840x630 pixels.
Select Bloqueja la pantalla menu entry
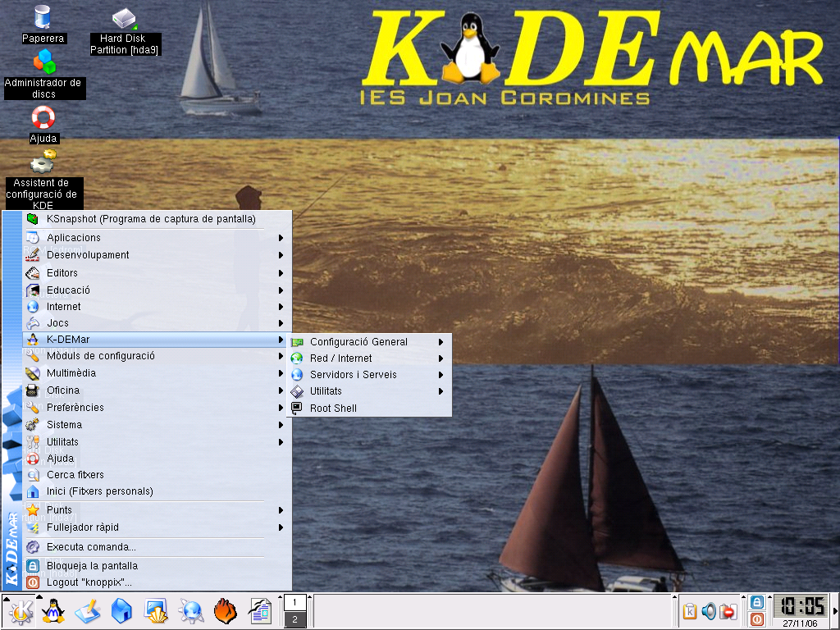click(92, 566)
